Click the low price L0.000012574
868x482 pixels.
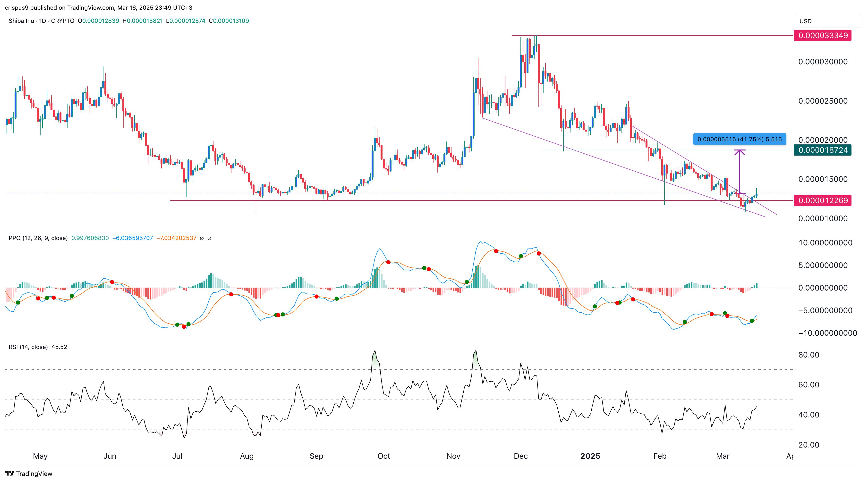pos(186,21)
